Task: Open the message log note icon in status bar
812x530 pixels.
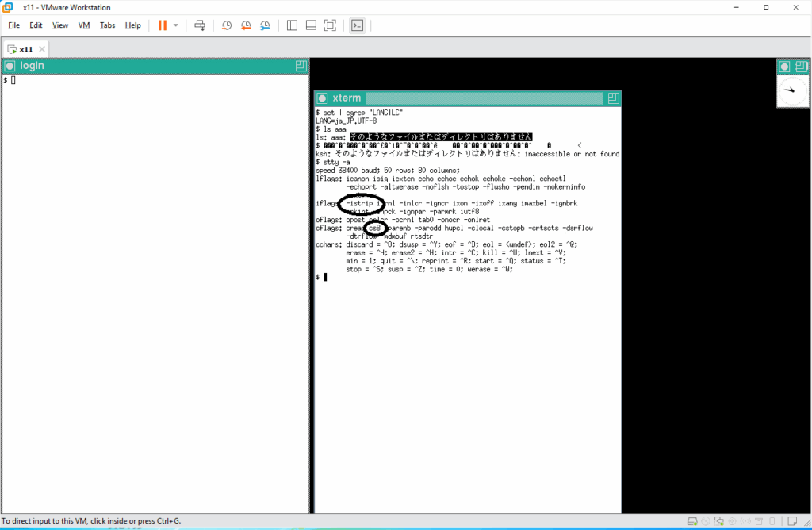Action: tap(792, 521)
